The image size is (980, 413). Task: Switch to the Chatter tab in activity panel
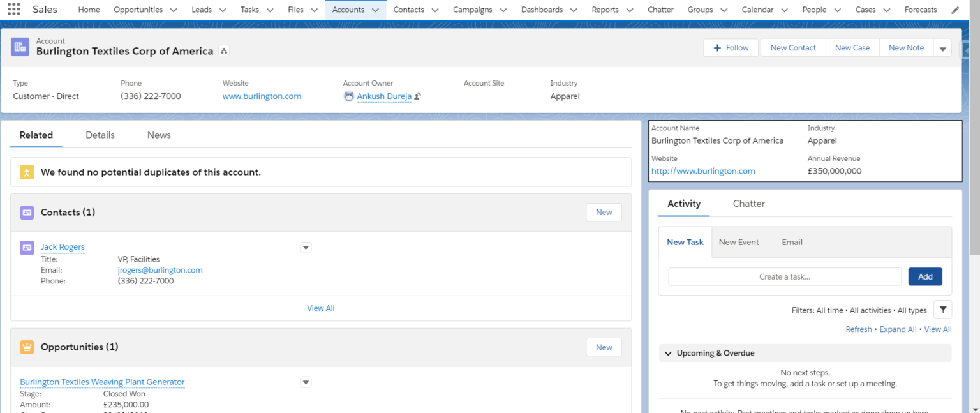[748, 204]
